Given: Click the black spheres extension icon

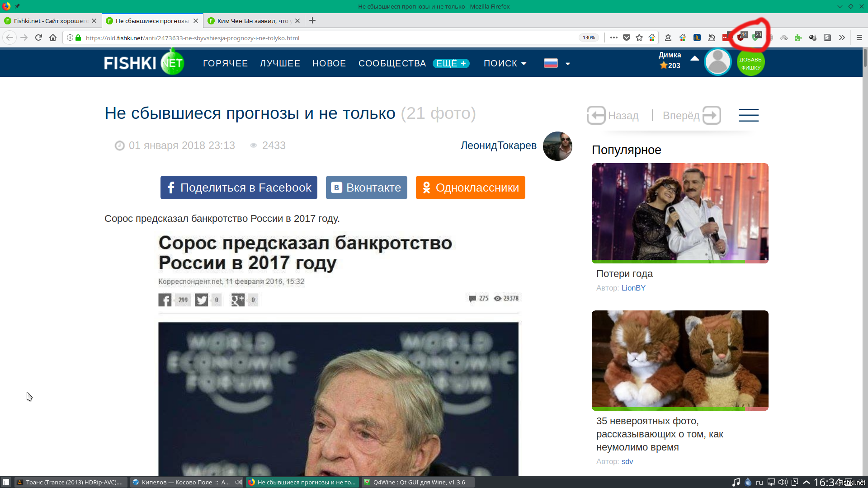Looking at the screenshot, I should [813, 38].
